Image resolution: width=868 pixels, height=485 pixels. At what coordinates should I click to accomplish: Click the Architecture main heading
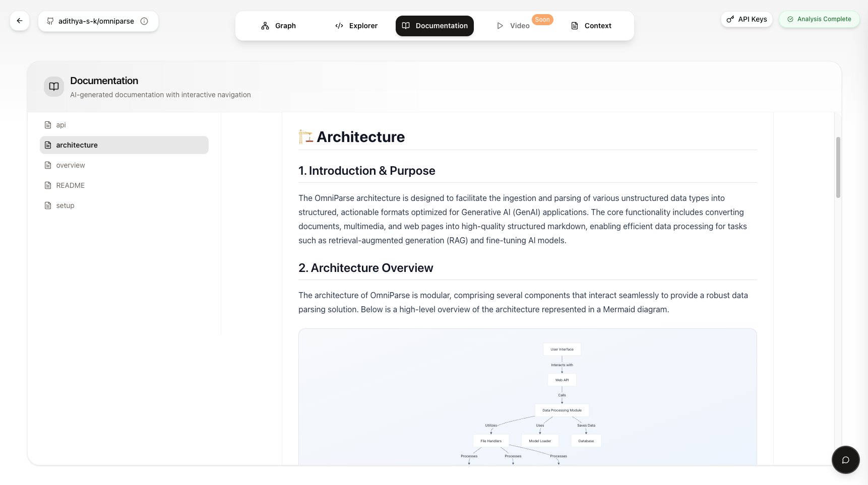click(360, 137)
